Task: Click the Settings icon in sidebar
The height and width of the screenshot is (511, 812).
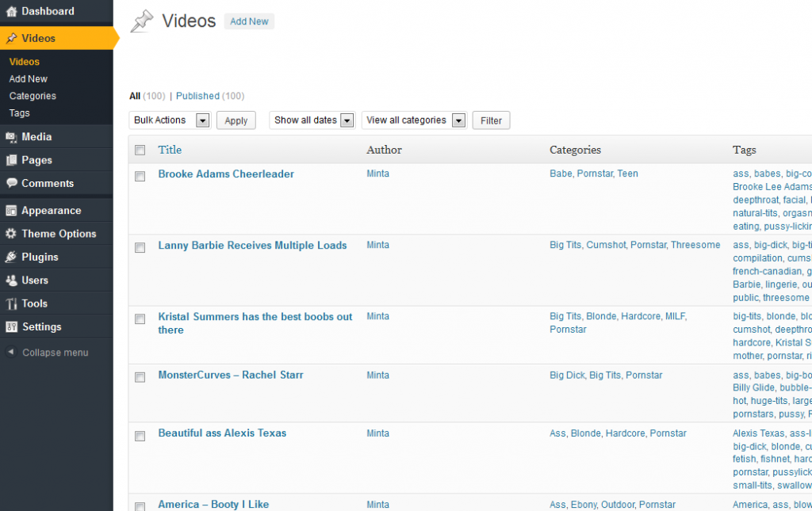Action: (11, 327)
